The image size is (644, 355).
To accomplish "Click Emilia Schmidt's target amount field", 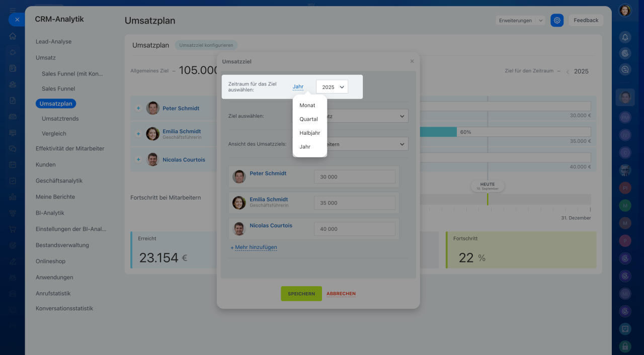I will pyautogui.click(x=355, y=203).
